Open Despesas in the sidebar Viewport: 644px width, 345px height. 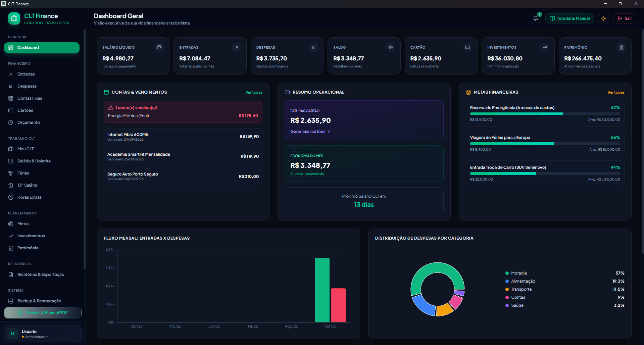click(x=42, y=86)
